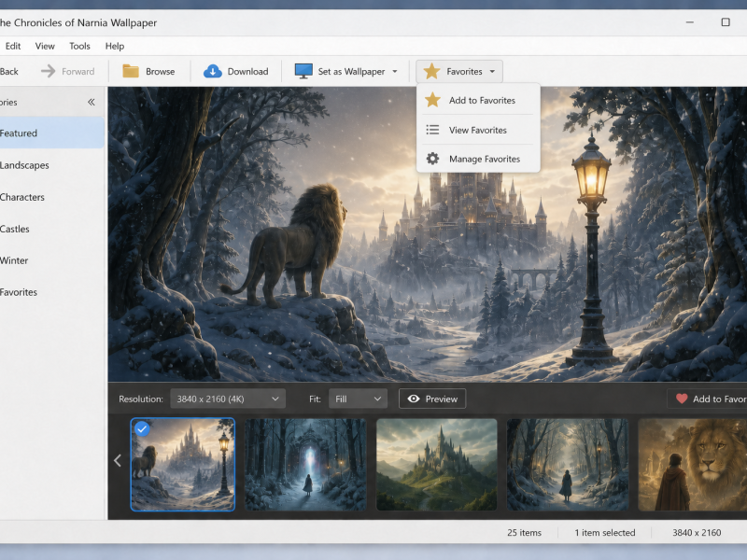This screenshot has width=747, height=560.
Task: Select the Featured category
Action: point(51,133)
